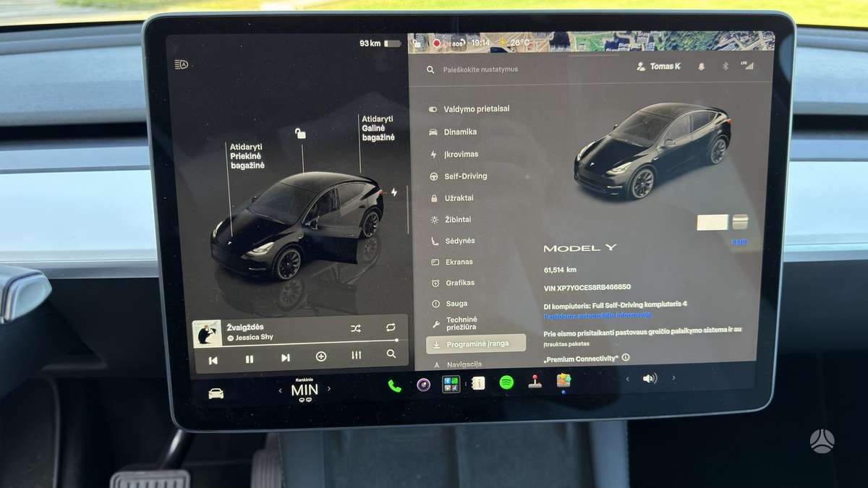The image size is (868, 488).
Task: Open the equalizer sliders icon
Action: click(356, 355)
